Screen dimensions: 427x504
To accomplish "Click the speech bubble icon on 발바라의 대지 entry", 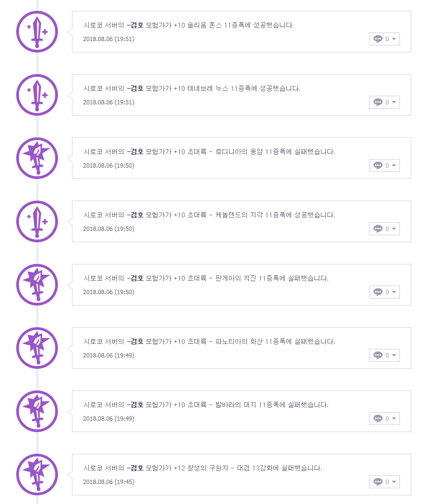I will [378, 419].
